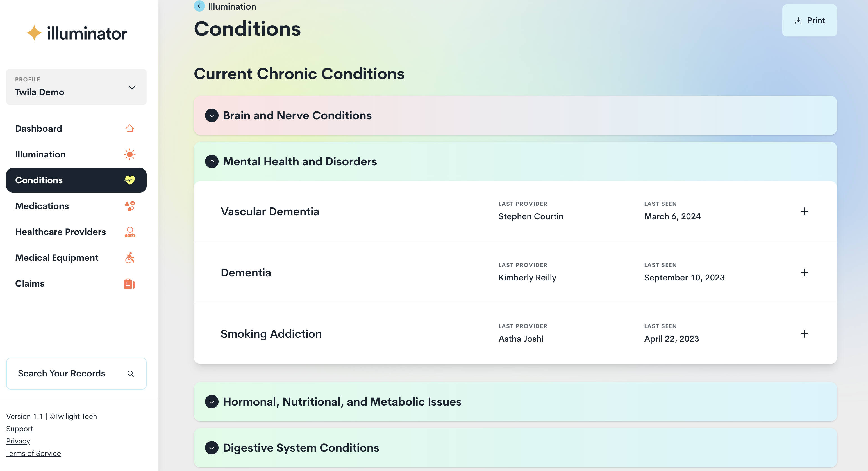
Task: Expand Digestive System Conditions section
Action: [212, 448]
